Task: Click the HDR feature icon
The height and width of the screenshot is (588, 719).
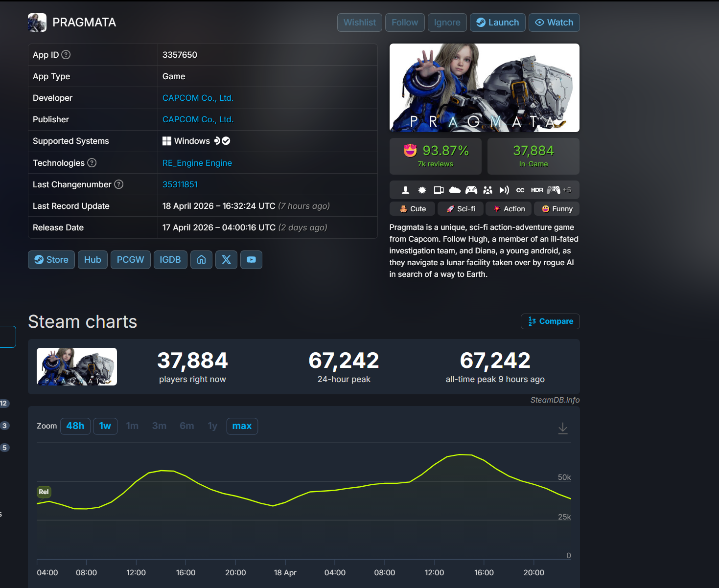Action: click(537, 190)
